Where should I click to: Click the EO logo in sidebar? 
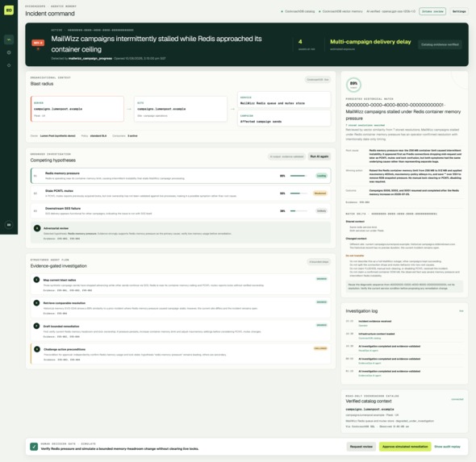9,10
